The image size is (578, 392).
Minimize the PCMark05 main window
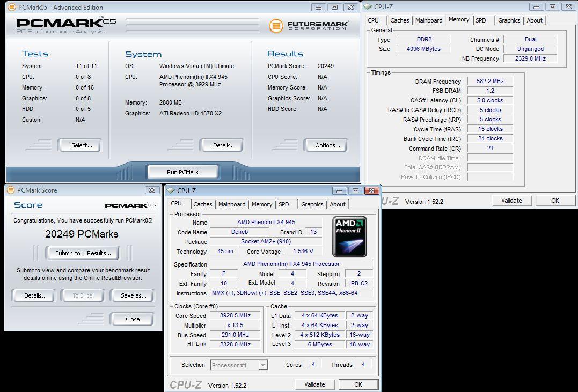pyautogui.click(x=318, y=7)
